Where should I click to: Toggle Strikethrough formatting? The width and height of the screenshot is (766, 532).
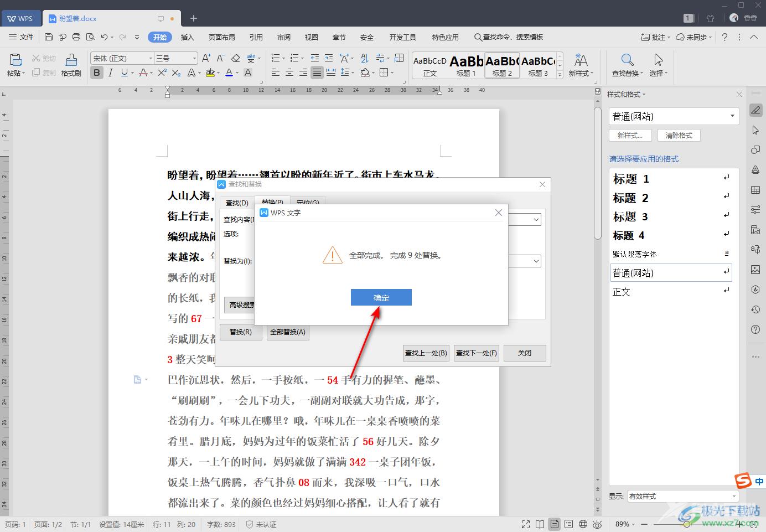143,73
